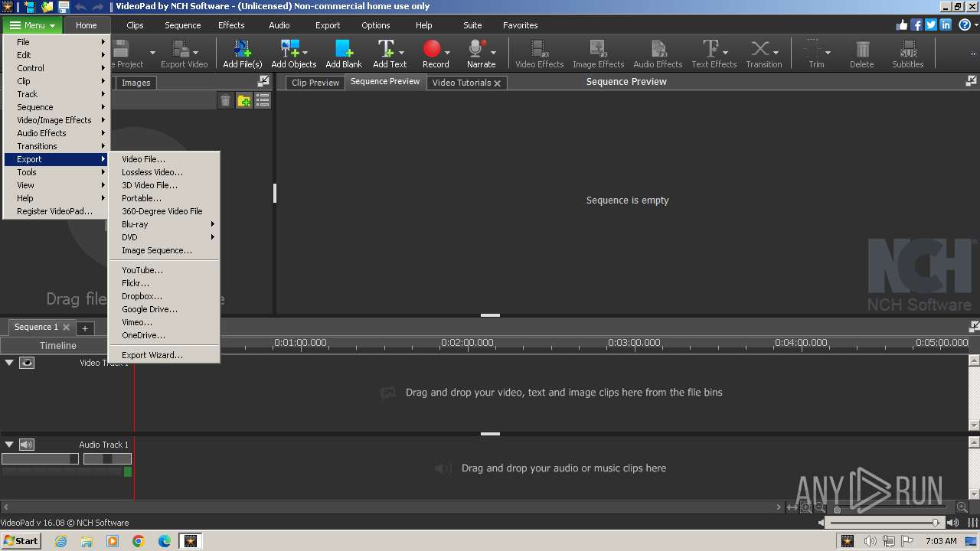The width and height of the screenshot is (980, 551).
Task: Switch to the Clip Preview tab
Action: 315,83
